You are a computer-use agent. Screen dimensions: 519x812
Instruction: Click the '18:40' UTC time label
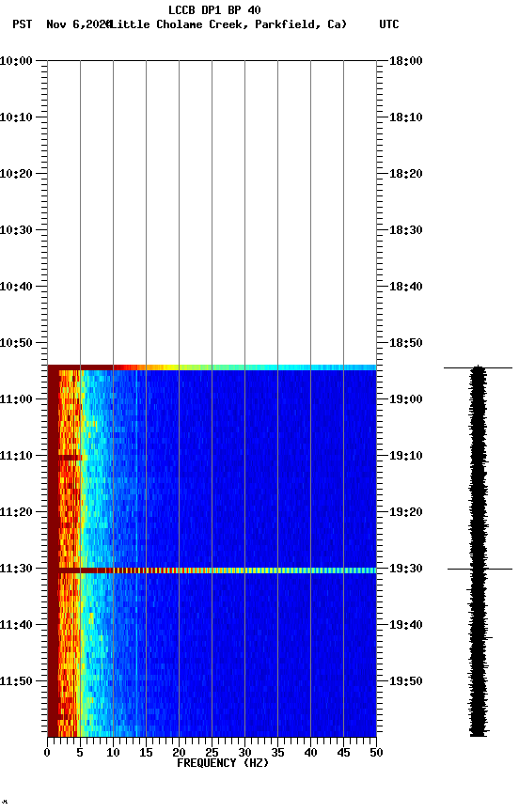(406, 287)
